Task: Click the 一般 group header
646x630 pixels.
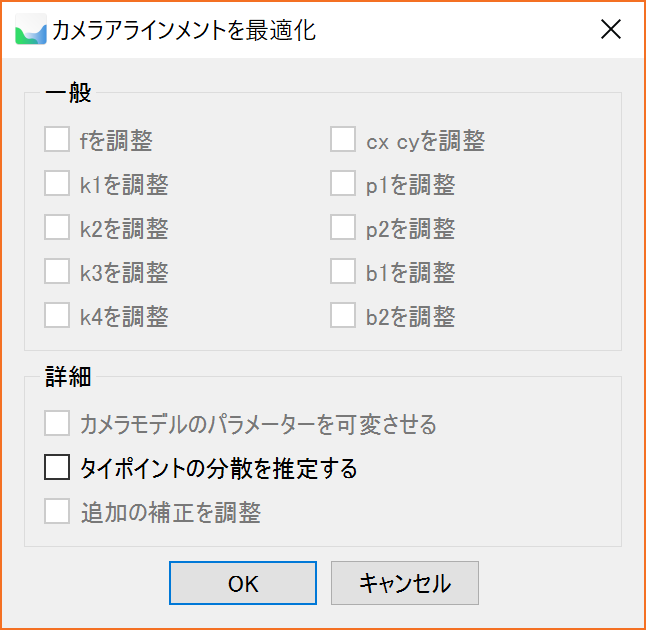Action: 68,93
